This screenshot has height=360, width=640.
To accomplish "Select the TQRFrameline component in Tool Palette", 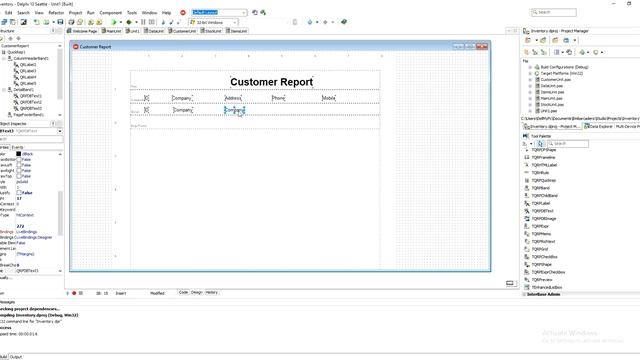I will tap(543, 158).
